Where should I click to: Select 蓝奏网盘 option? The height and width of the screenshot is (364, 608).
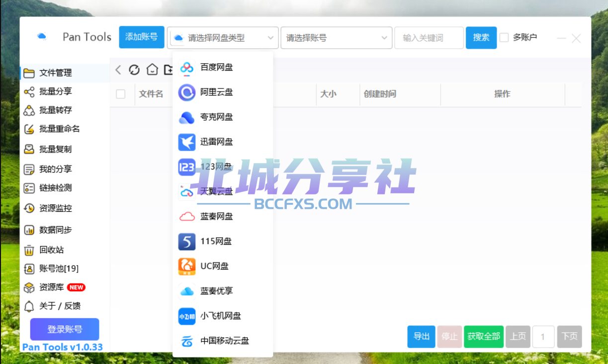click(x=223, y=216)
